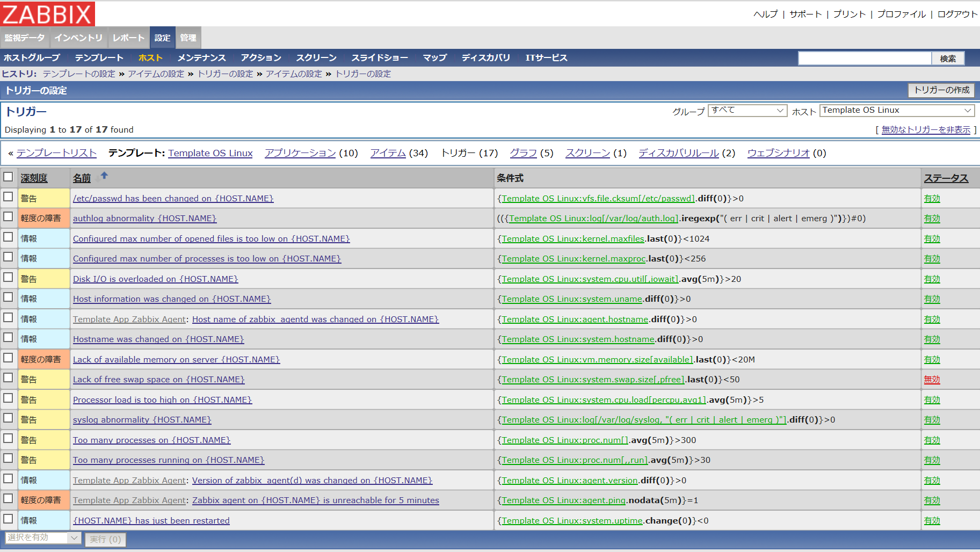Open テンプレート submenu item

click(x=99, y=57)
